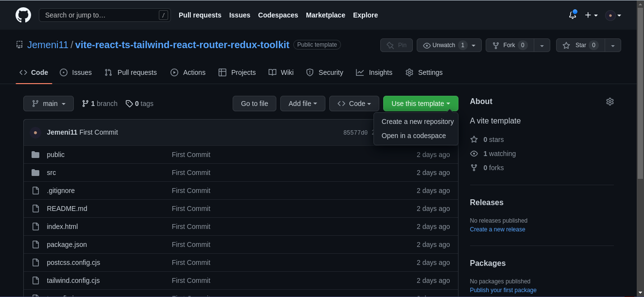
Task: Open First Commit message for src row
Action: 191,173
